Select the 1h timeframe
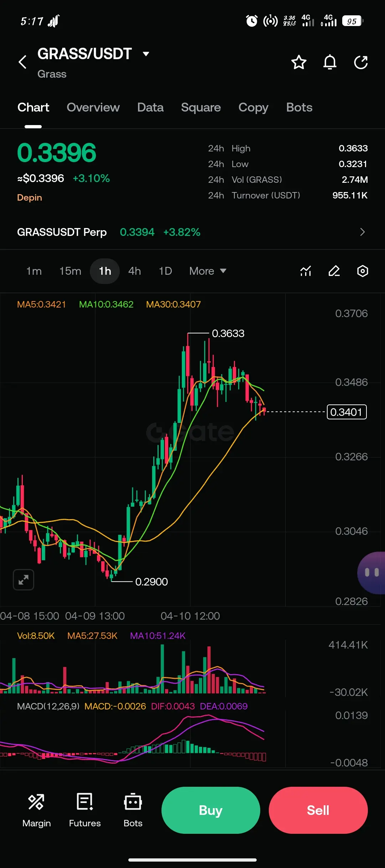The image size is (385, 868). point(105,271)
